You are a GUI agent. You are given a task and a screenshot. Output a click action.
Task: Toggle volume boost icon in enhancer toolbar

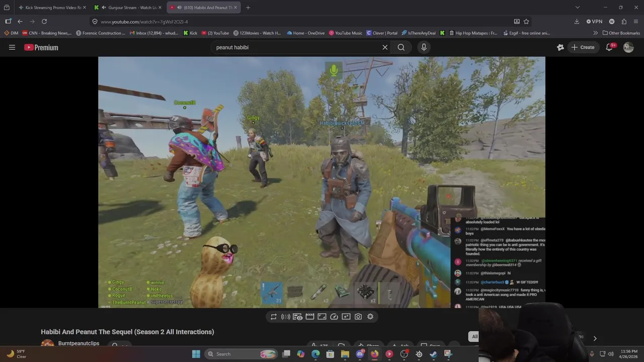coord(286,317)
